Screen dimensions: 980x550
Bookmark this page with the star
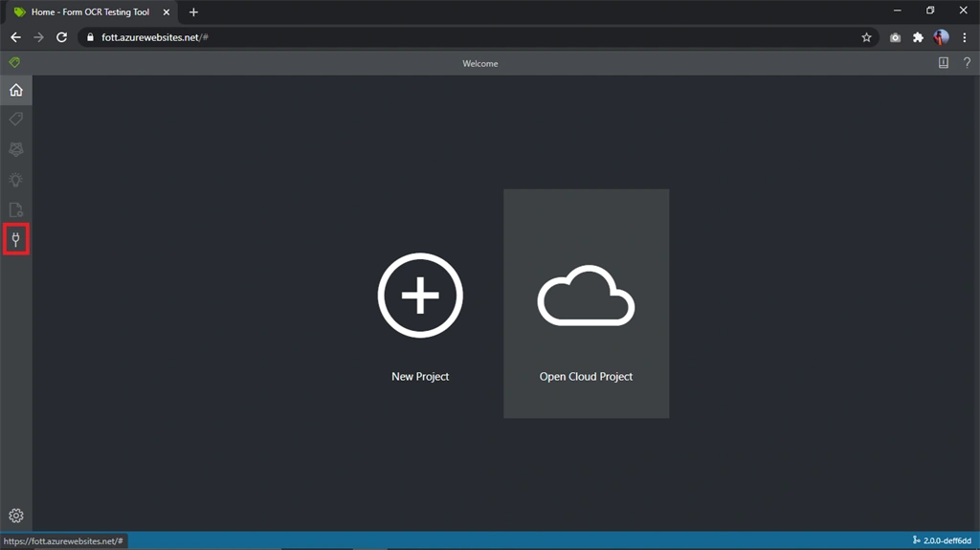tap(866, 37)
